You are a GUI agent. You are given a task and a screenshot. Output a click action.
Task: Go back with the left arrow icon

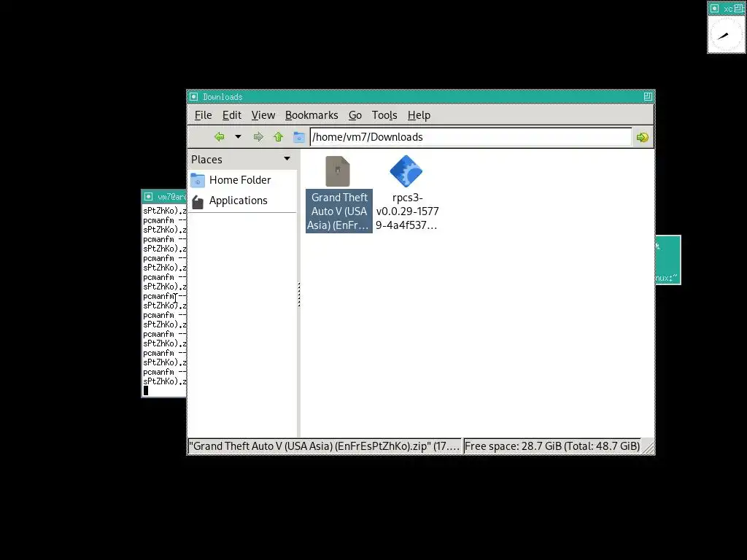click(x=219, y=137)
